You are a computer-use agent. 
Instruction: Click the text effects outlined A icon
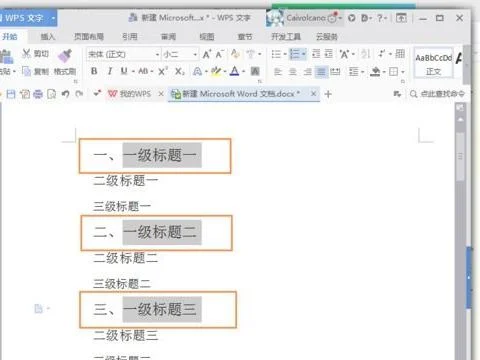click(x=197, y=71)
